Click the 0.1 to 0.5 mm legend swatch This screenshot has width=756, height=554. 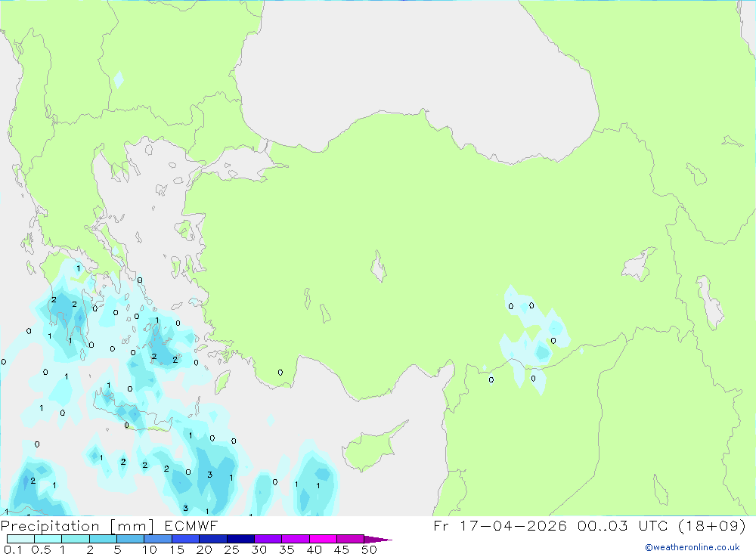(20, 539)
